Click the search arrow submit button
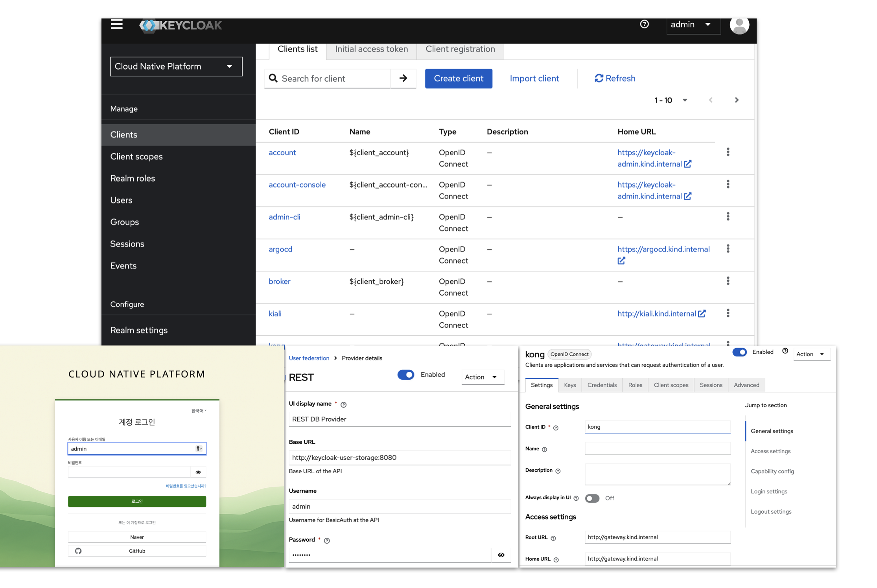 (403, 78)
